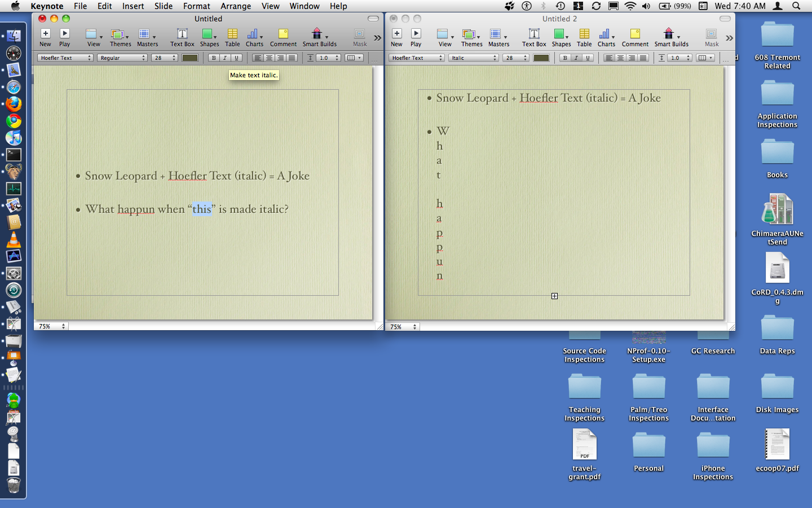Open Regular typeface dropdown in Untitled window
This screenshot has height=508, width=812.
pyautogui.click(x=122, y=58)
